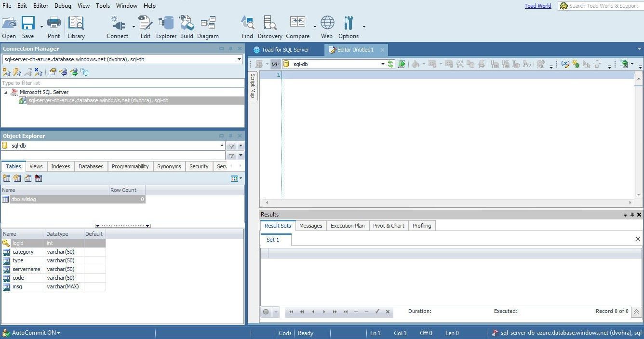The height and width of the screenshot is (339, 644).
Task: Click the Type to filter list field
Action: click(122, 83)
